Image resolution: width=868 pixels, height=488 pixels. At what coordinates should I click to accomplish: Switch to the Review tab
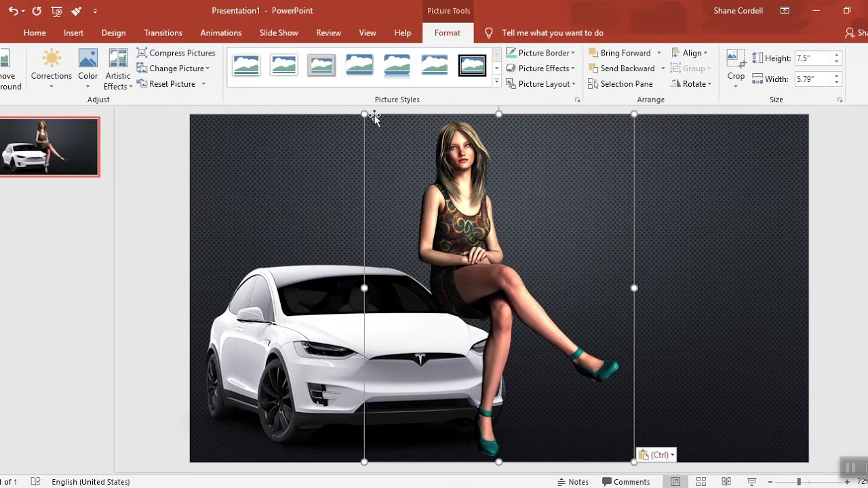(328, 33)
